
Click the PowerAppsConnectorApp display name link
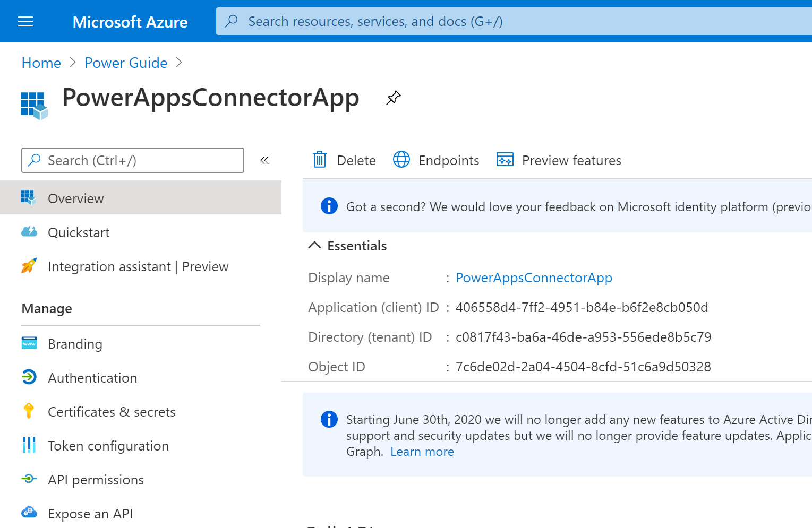click(534, 278)
